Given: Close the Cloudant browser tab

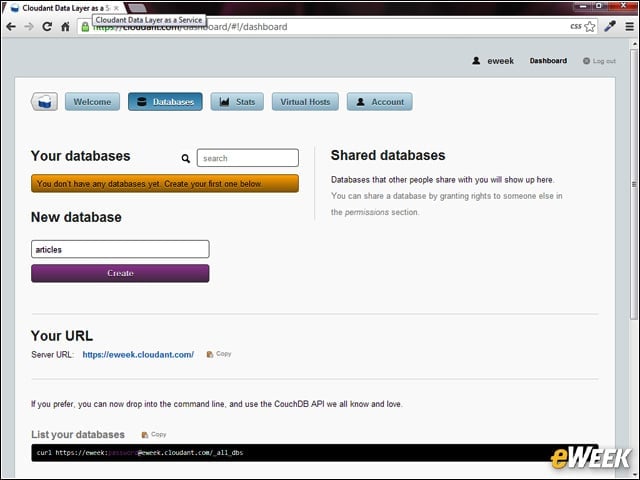Looking at the screenshot, I should [116, 8].
